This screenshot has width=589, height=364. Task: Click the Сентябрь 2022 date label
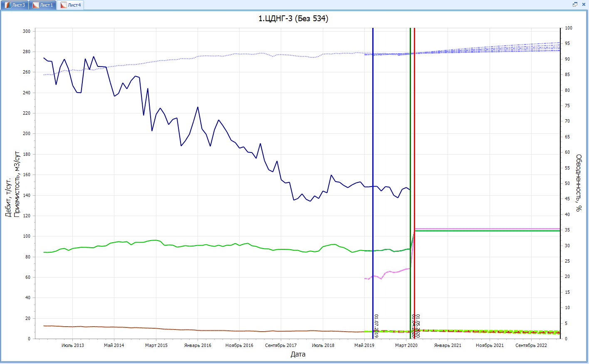click(x=531, y=345)
